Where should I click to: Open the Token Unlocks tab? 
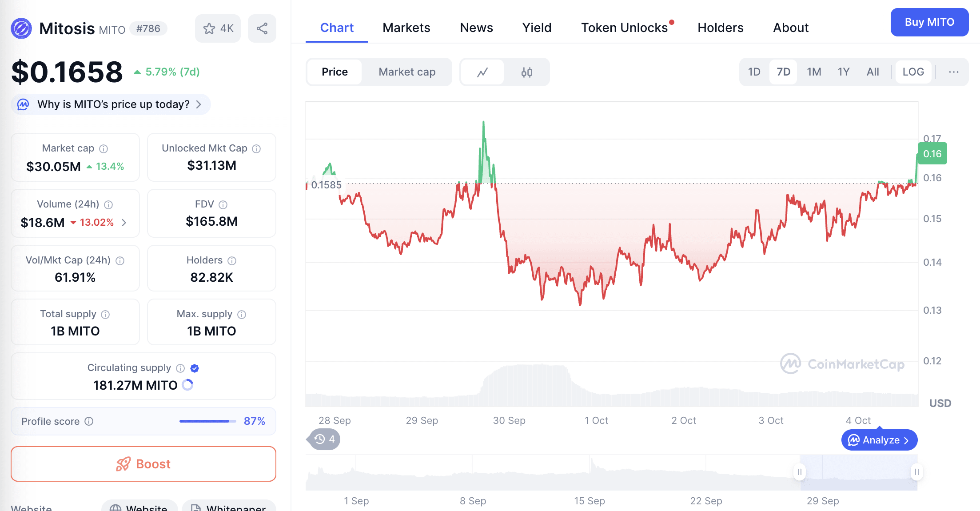[x=624, y=28]
